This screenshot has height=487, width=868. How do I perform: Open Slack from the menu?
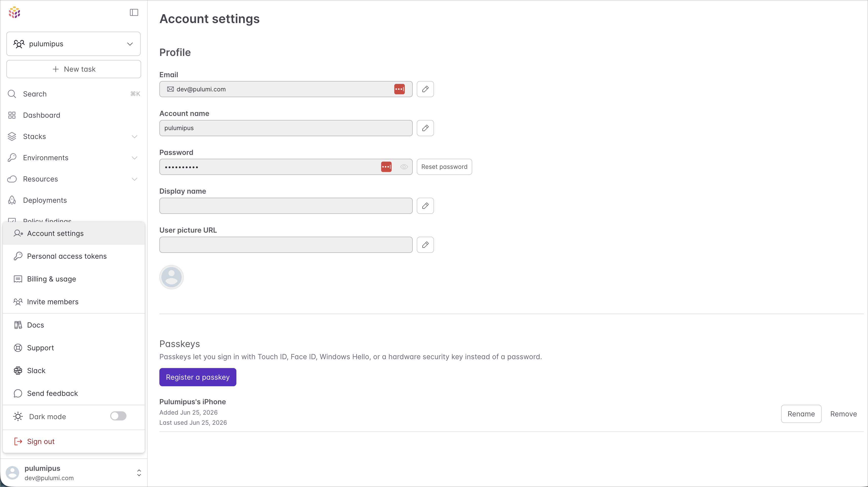pos(74,371)
